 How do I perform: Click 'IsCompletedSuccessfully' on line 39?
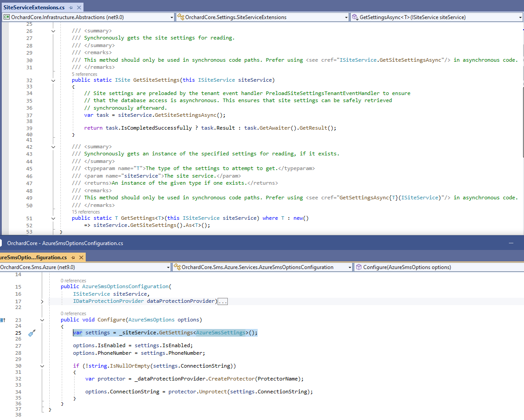click(x=156, y=128)
